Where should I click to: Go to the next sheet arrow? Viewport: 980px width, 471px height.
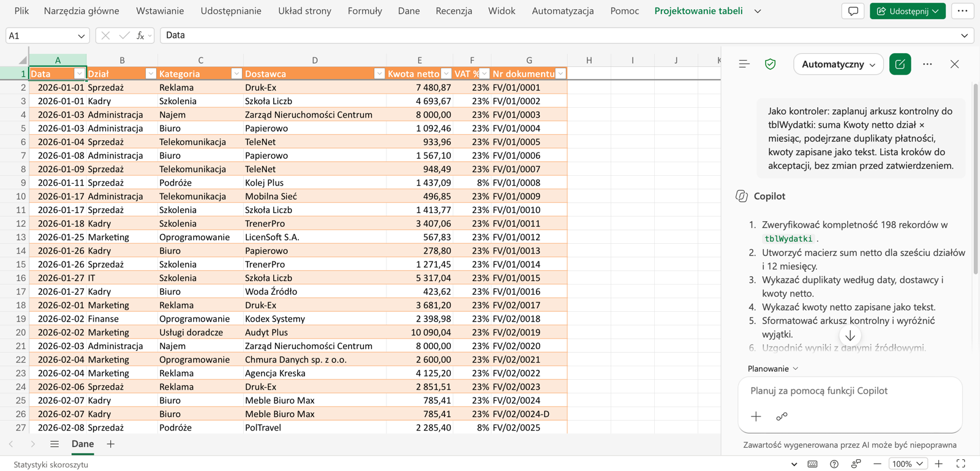coord(32,444)
